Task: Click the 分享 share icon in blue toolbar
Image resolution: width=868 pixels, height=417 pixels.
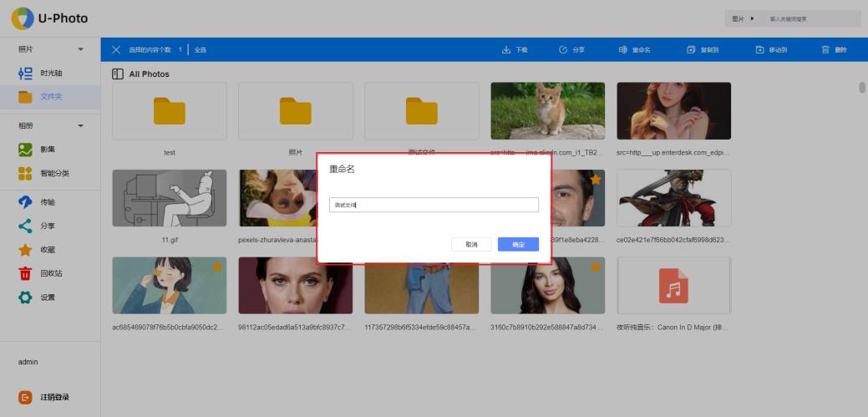Action: (x=563, y=50)
